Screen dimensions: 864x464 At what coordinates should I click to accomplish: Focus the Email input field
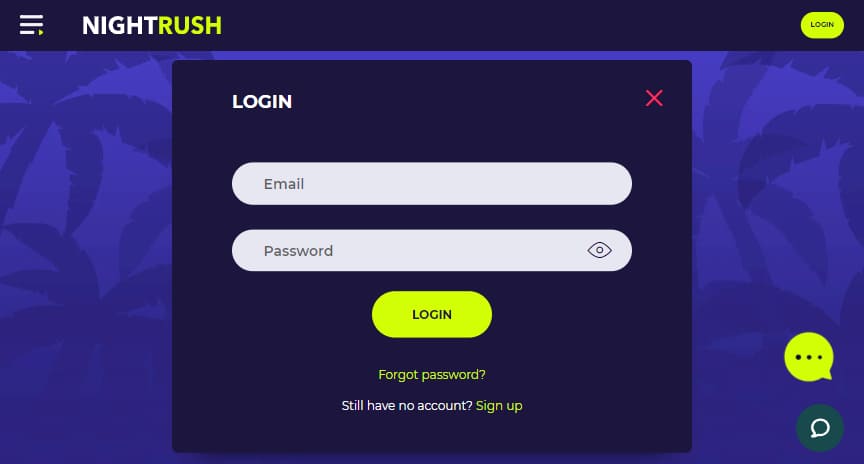[x=432, y=184]
